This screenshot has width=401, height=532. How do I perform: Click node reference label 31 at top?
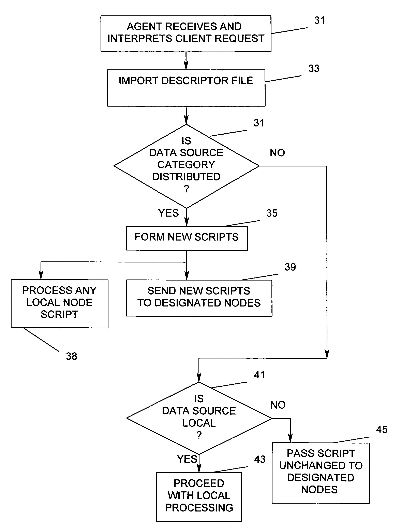click(319, 18)
